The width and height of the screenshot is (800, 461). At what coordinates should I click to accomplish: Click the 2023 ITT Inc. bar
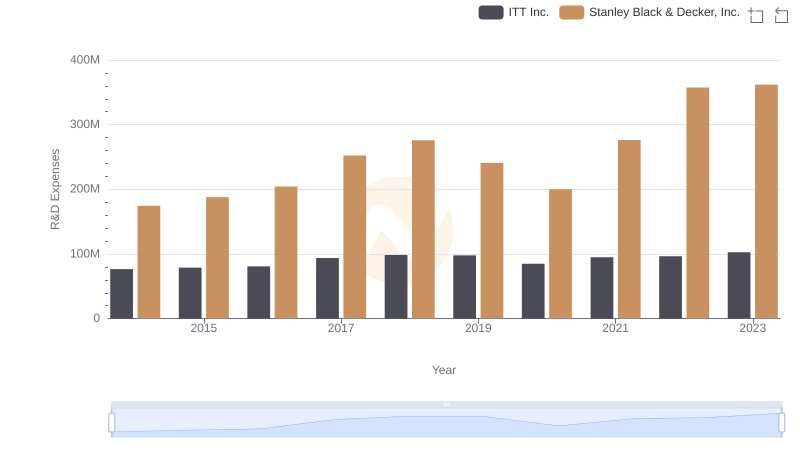(x=739, y=285)
